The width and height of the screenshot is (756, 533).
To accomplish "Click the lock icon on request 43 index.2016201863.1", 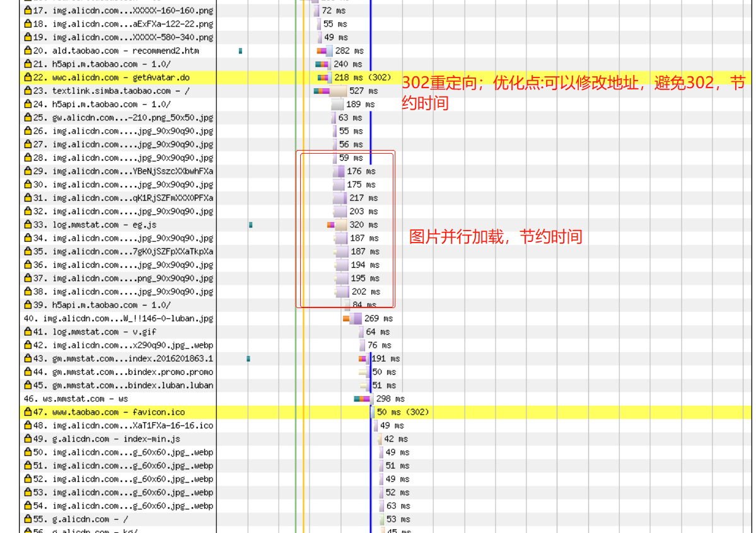I will [x=28, y=358].
